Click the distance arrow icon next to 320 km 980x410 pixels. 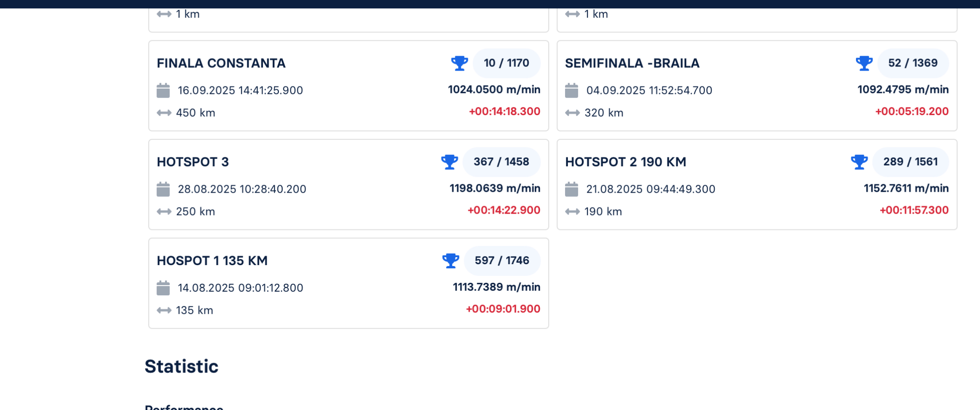pos(572,113)
